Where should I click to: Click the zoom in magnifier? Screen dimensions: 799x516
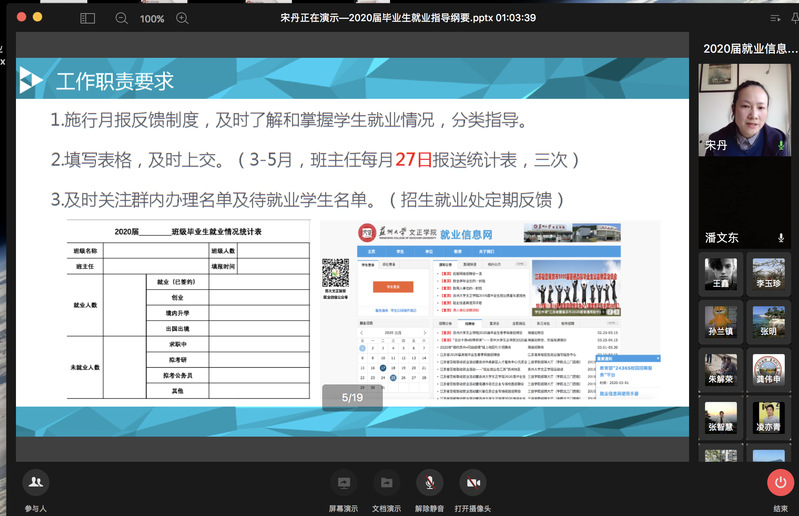[x=183, y=18]
